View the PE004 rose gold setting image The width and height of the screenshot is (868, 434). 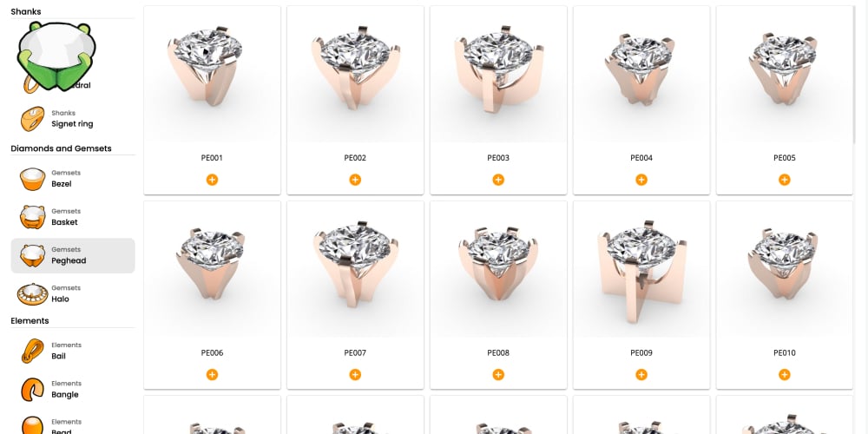tap(641, 74)
